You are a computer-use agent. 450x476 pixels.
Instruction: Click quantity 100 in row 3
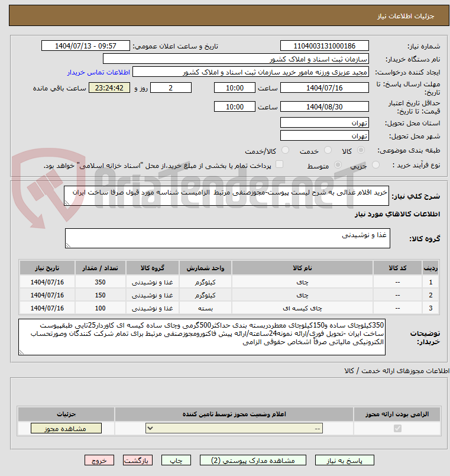click(100, 308)
